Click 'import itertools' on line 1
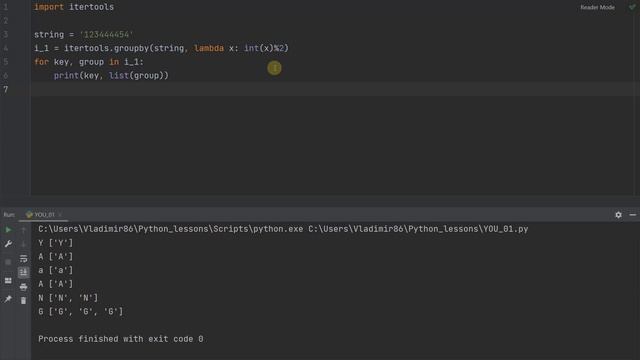 [x=74, y=7]
